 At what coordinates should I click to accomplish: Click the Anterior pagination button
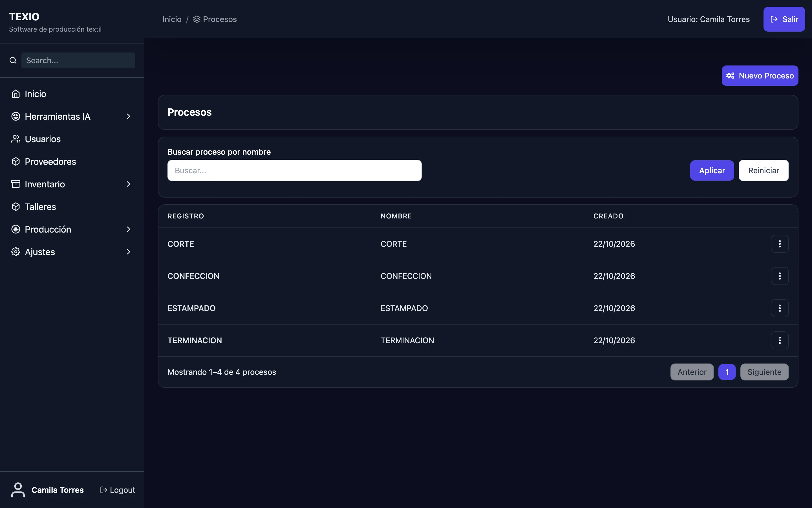[692, 372]
